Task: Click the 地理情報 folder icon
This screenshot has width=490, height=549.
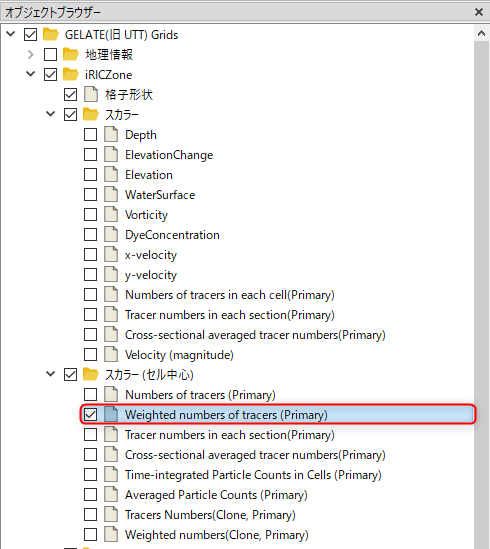Action: (x=70, y=54)
